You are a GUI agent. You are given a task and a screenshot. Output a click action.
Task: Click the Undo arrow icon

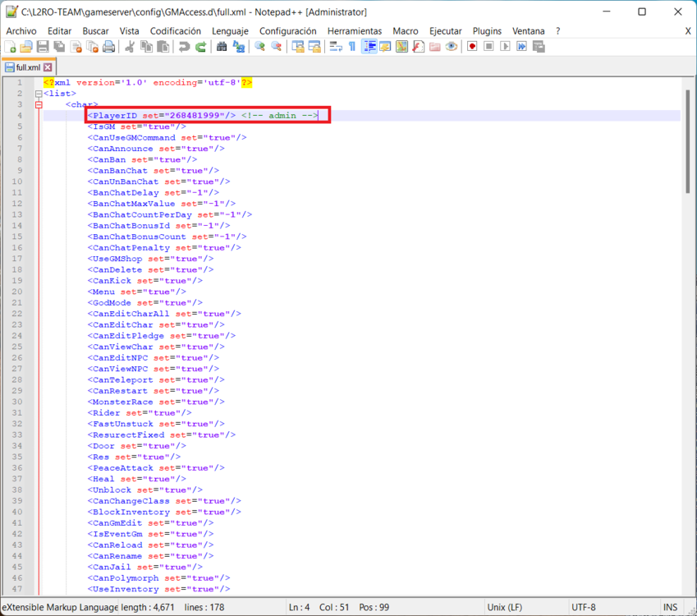(184, 48)
